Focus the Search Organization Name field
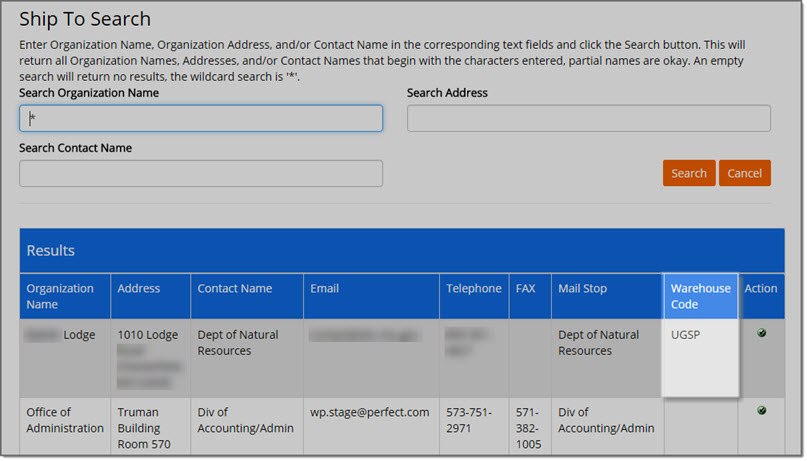 [x=201, y=118]
